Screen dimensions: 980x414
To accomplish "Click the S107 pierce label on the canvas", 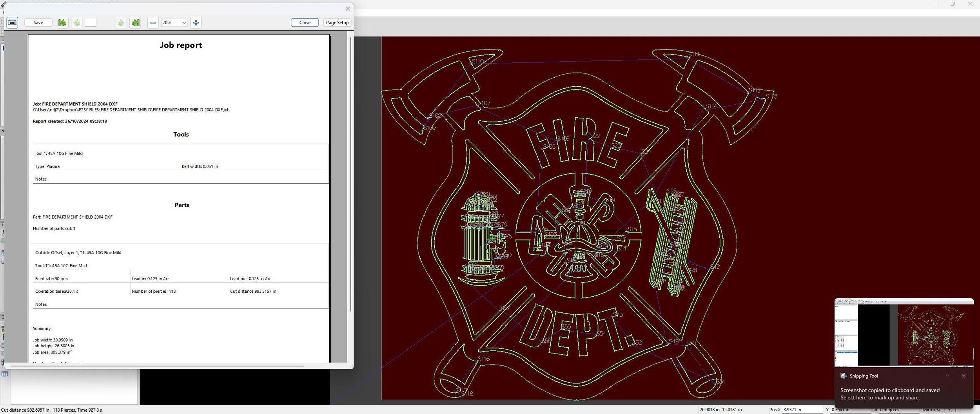I will pos(484,103).
